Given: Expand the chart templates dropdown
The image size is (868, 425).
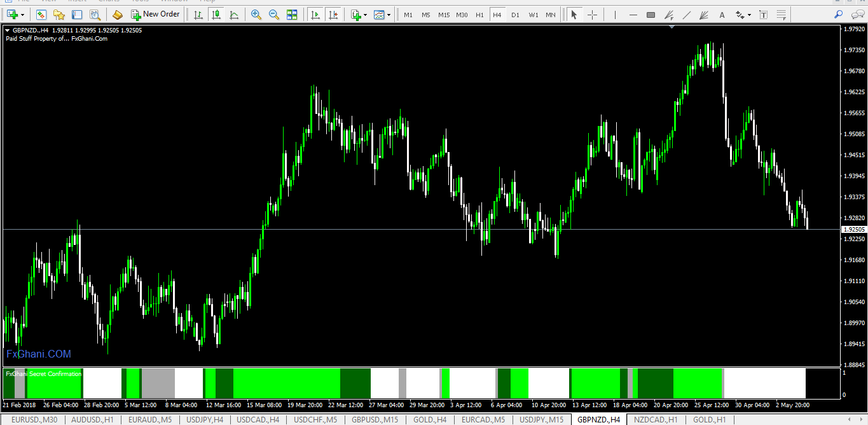Looking at the screenshot, I should click(388, 14).
